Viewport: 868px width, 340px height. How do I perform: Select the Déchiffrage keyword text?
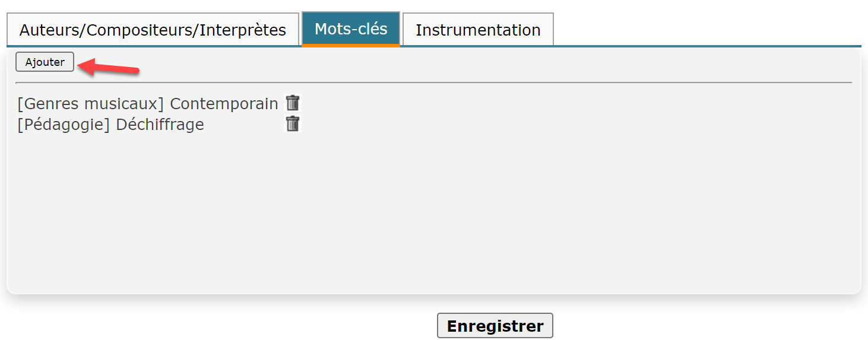point(160,125)
